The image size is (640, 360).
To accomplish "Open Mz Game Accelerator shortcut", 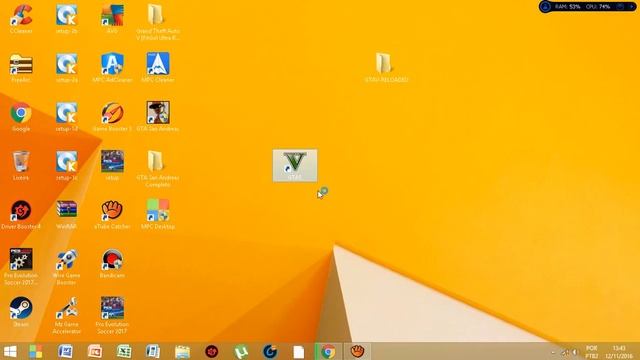I will 67,315.
